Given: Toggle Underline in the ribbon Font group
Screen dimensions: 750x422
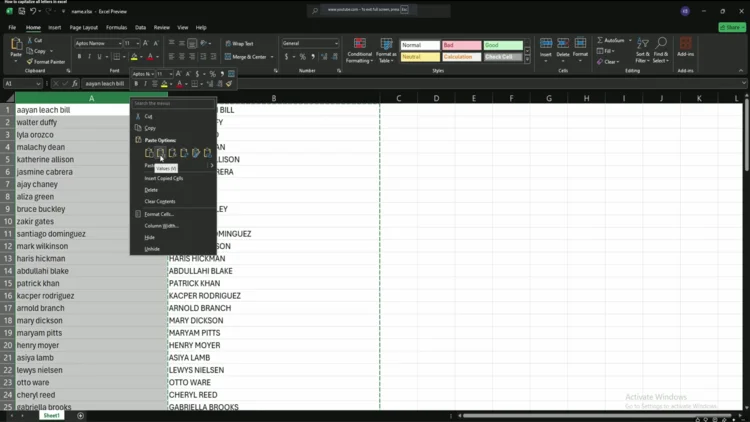Looking at the screenshot, I should point(99,56).
